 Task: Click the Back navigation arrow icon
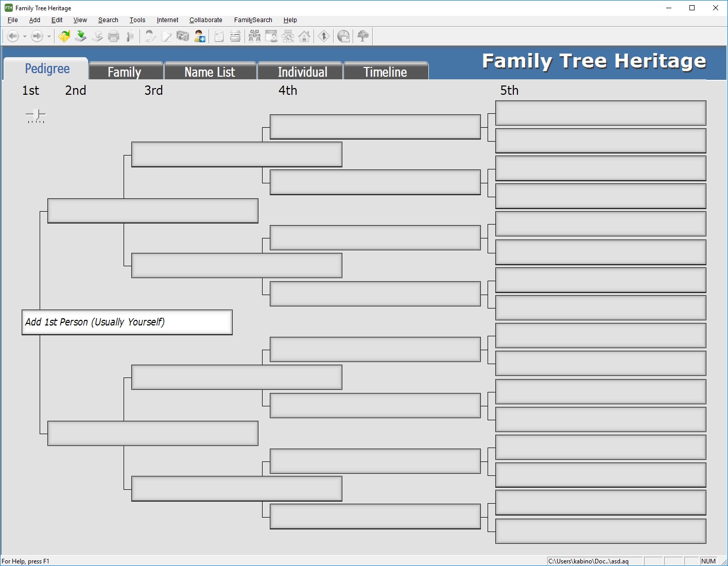13,36
